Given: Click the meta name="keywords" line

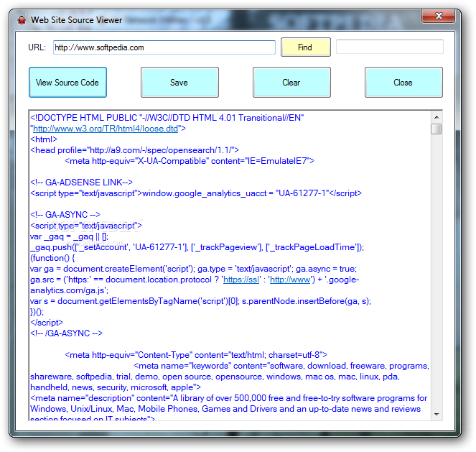Looking at the screenshot, I should point(281,366).
